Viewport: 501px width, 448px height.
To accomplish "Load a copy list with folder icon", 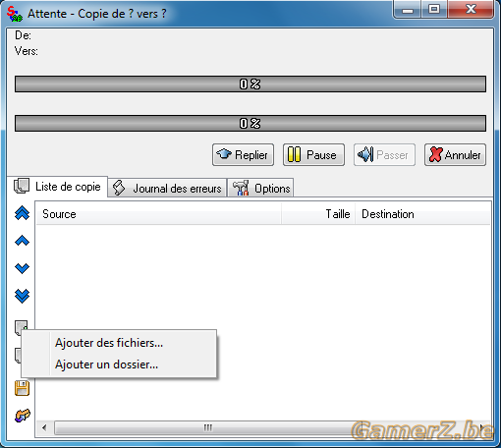I will click(23, 416).
